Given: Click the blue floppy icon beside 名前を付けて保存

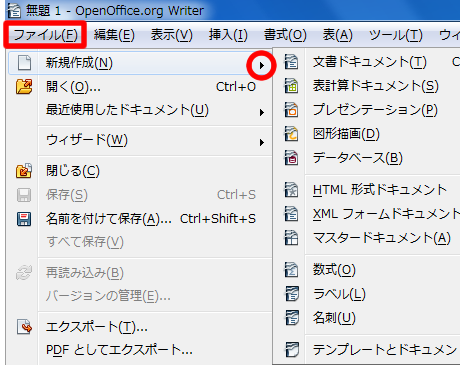Looking at the screenshot, I should [x=24, y=219].
